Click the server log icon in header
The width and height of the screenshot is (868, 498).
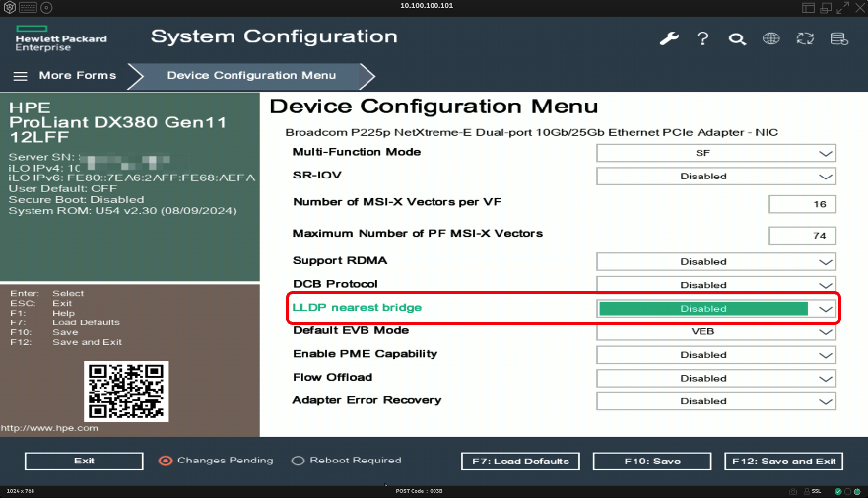coord(839,38)
